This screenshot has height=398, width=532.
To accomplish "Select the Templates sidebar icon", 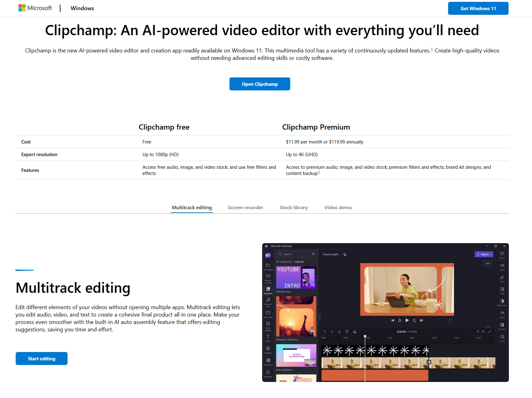I will (x=268, y=290).
